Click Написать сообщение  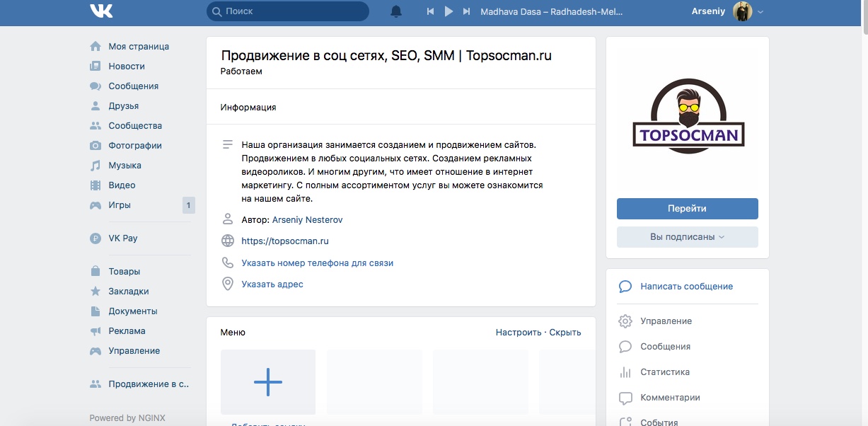point(687,287)
